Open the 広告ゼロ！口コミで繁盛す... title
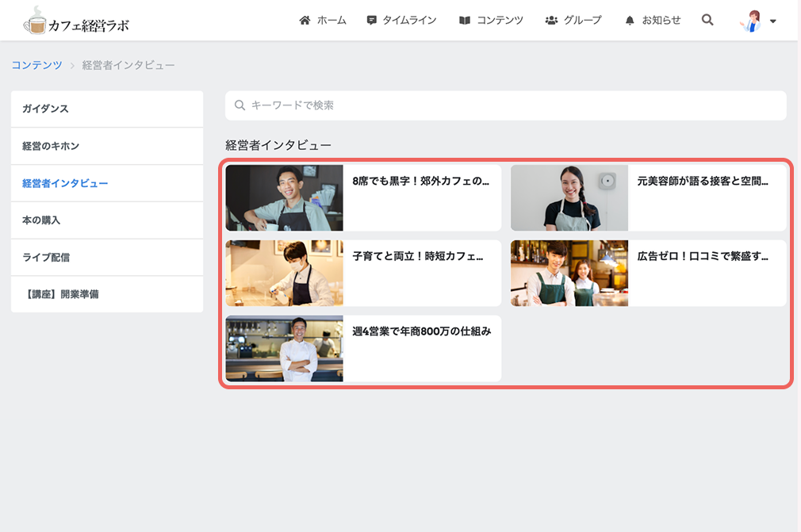The width and height of the screenshot is (801, 532). (x=703, y=256)
